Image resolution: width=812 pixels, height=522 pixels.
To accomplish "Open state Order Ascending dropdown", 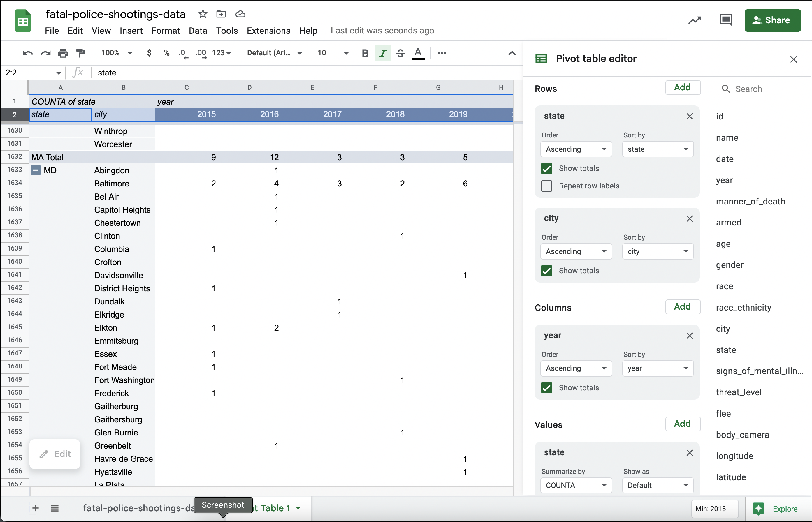I will click(576, 149).
